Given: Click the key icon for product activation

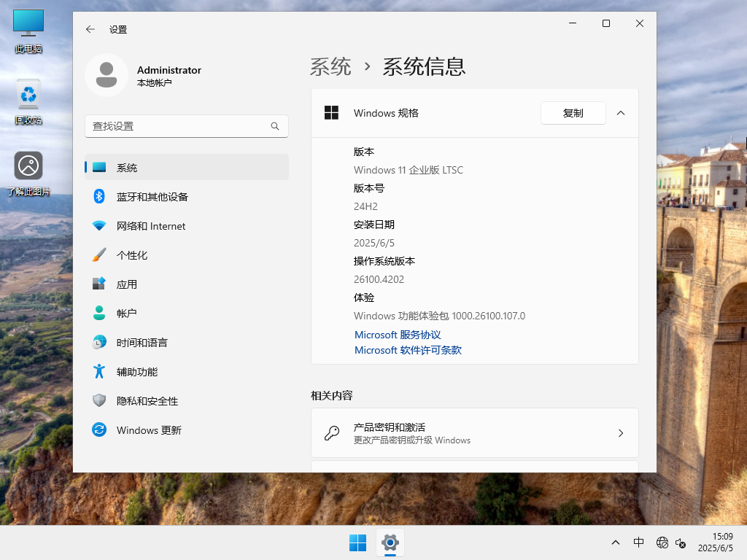Looking at the screenshot, I should click(332, 433).
